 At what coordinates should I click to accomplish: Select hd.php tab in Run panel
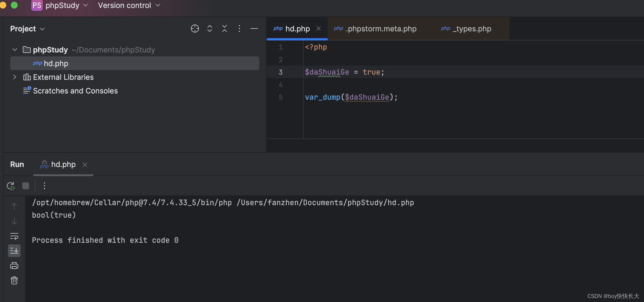(x=63, y=164)
